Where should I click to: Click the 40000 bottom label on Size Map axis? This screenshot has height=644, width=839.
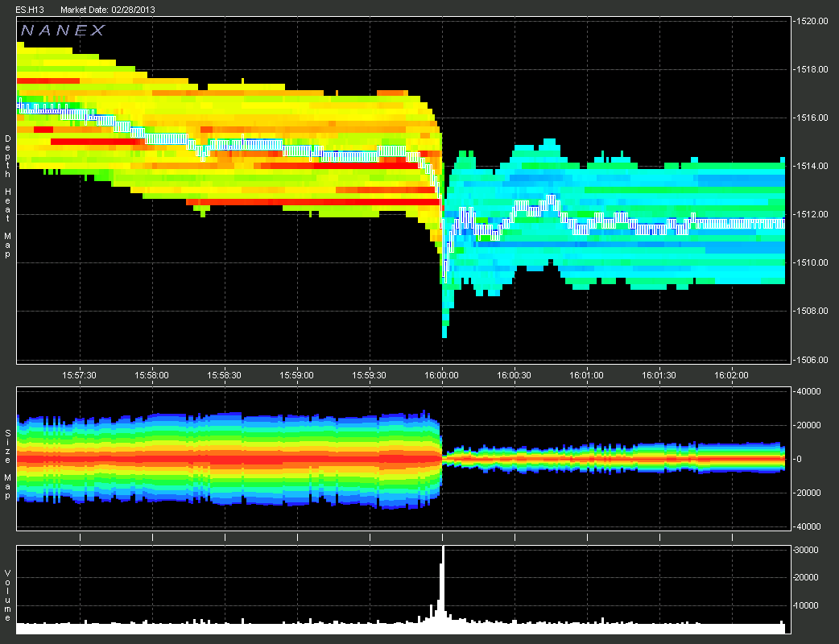point(808,526)
